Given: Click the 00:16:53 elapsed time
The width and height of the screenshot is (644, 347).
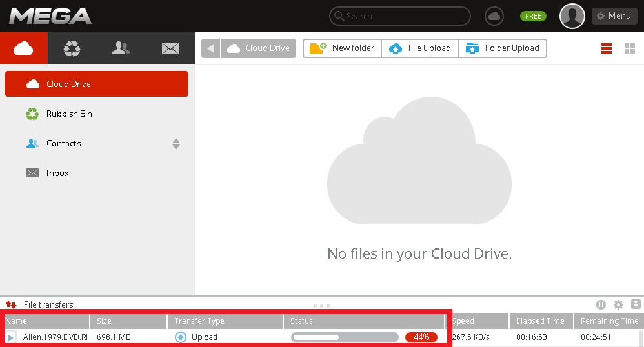Looking at the screenshot, I should [532, 337].
